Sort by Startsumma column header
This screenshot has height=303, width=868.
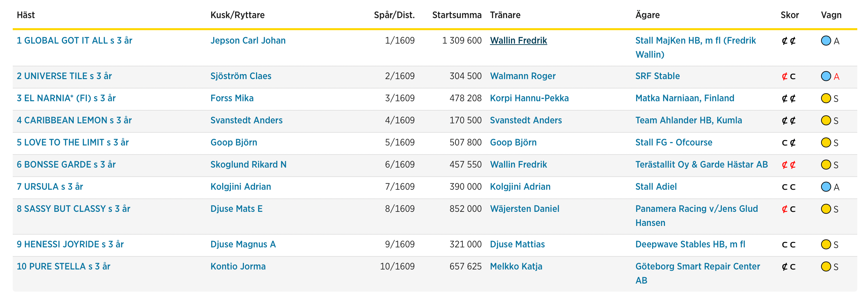pos(456,15)
